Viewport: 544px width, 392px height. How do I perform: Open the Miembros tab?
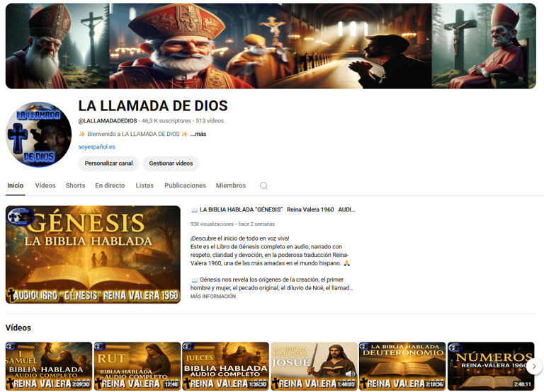click(x=231, y=186)
